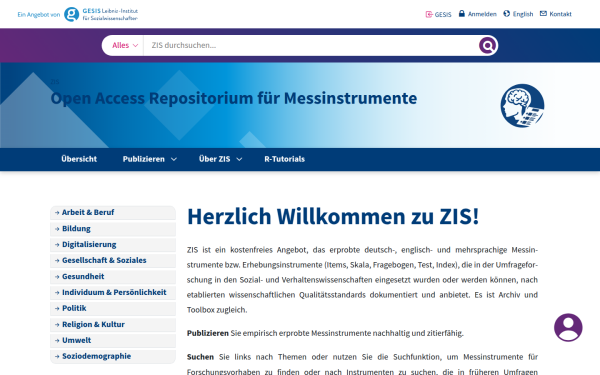This screenshot has height=375, width=600.
Task: Follow the GESIS link in the top bar
Action: pyautogui.click(x=443, y=15)
